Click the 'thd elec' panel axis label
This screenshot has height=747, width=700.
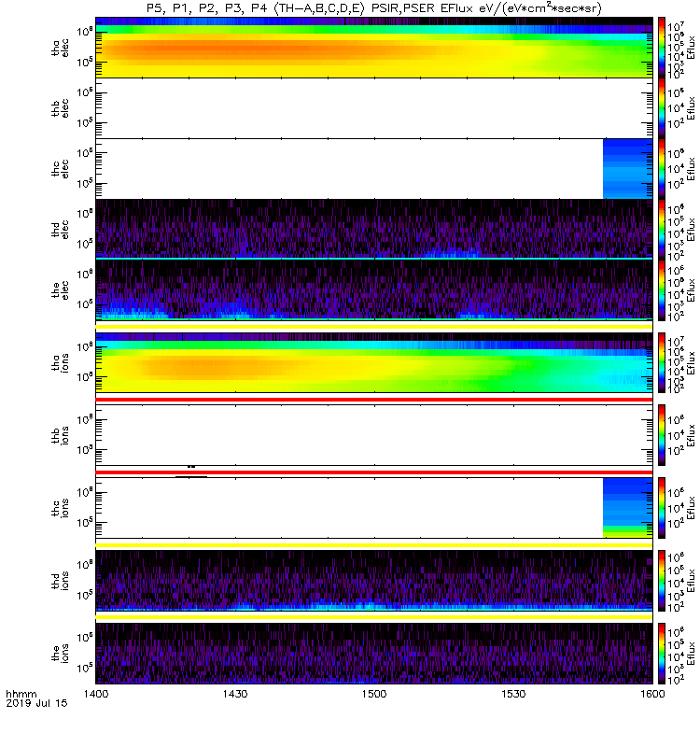[60, 229]
